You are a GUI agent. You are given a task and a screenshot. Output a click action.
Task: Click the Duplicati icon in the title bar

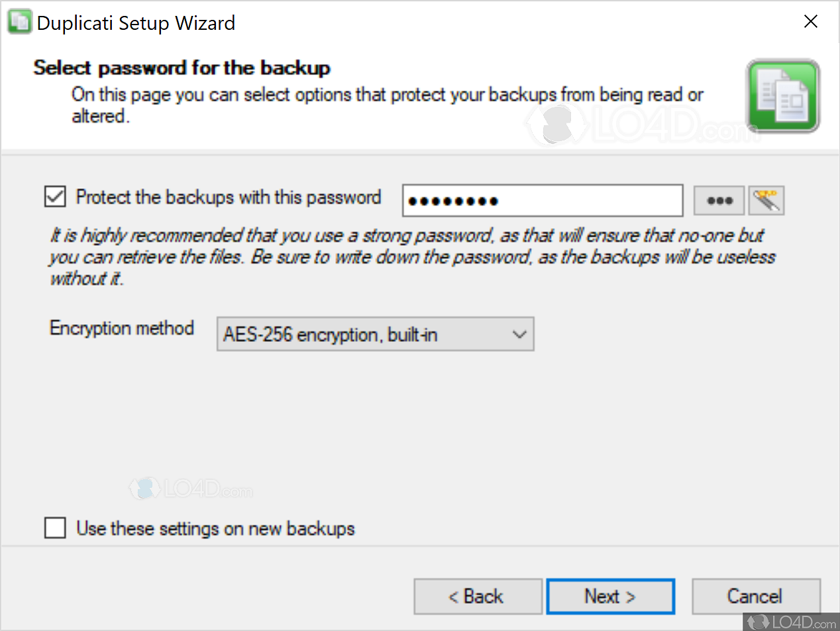pyautogui.click(x=19, y=23)
